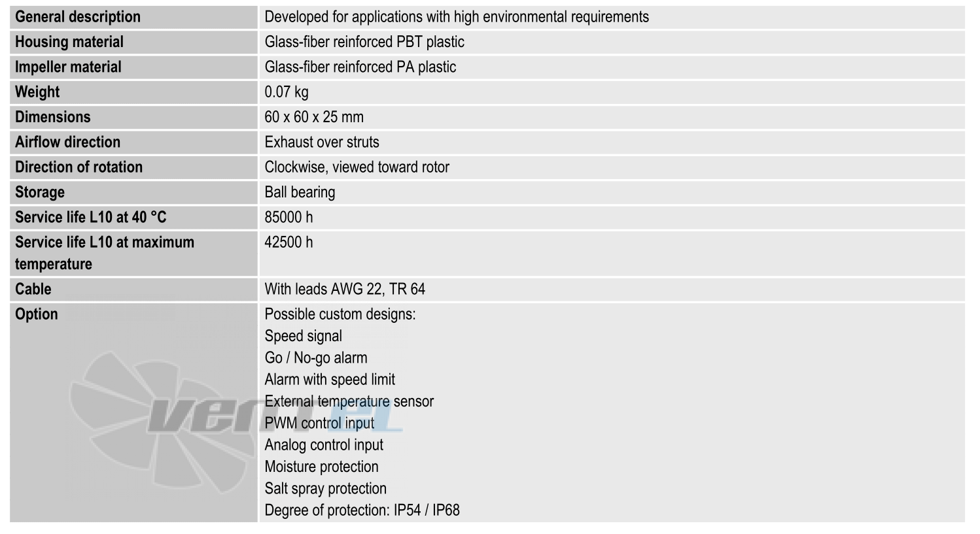
Task: Select the Ball bearing storage value
Action: pyautogui.click(x=300, y=192)
